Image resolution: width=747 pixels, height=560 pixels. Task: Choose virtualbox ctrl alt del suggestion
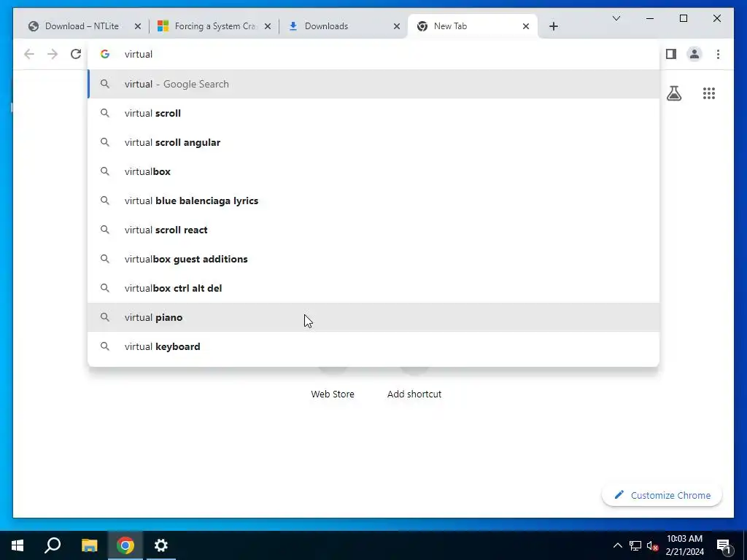coord(373,288)
